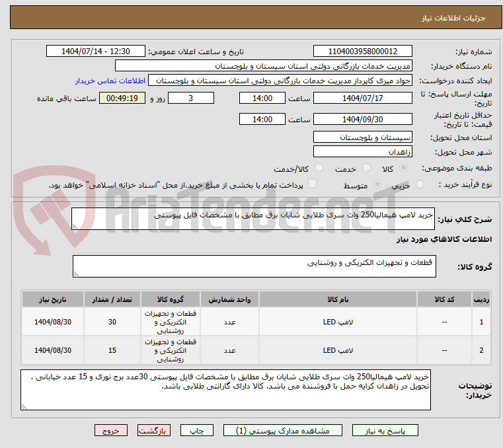This screenshot has width=503, height=448.
Task: Open مشاهده مدارک پیوستی (1) button
Action: click(283, 430)
